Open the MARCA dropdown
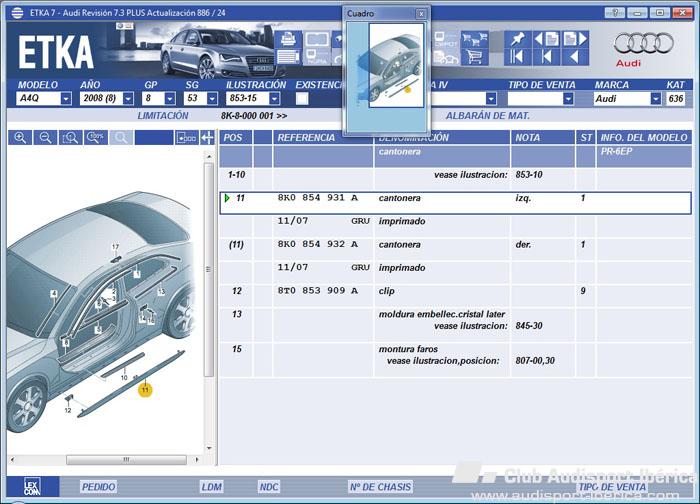This screenshot has height=504, width=700. [x=655, y=98]
